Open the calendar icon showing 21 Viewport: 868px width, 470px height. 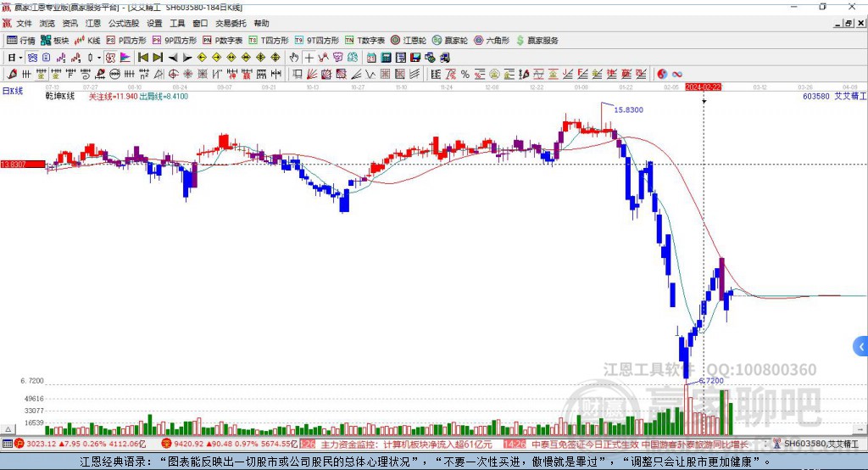[371, 58]
